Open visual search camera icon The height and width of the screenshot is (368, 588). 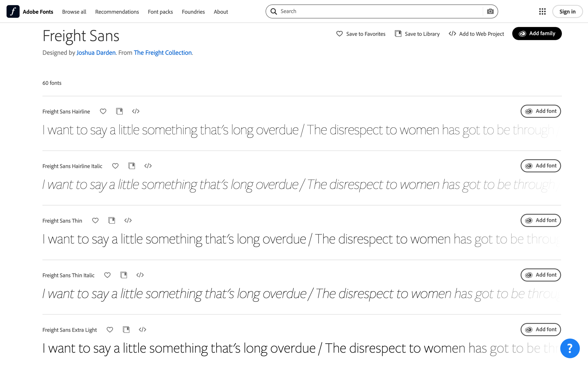(x=490, y=11)
